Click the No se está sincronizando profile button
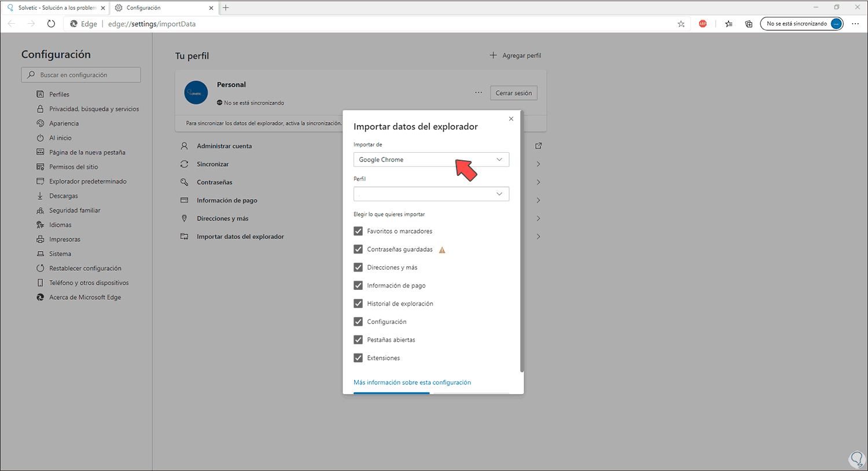The image size is (868, 471). pos(802,24)
